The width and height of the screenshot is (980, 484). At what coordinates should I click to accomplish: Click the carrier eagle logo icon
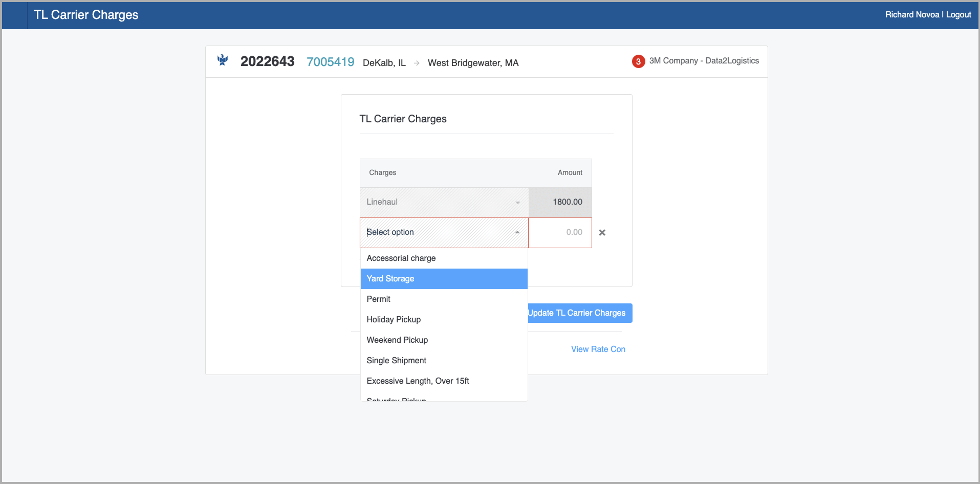click(x=223, y=60)
